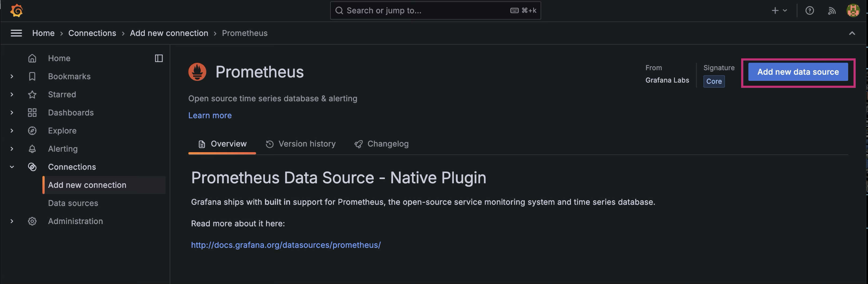
Task: Open the news feed RSS icon
Action: 832,11
